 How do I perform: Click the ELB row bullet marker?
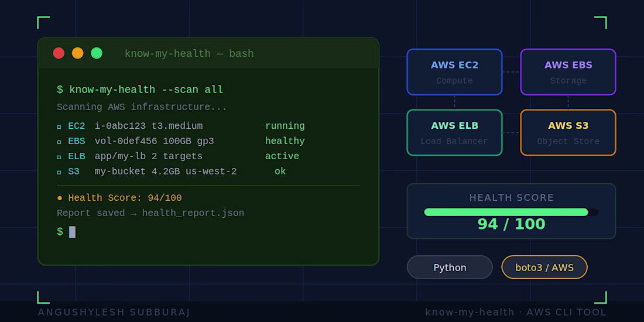[59, 157]
